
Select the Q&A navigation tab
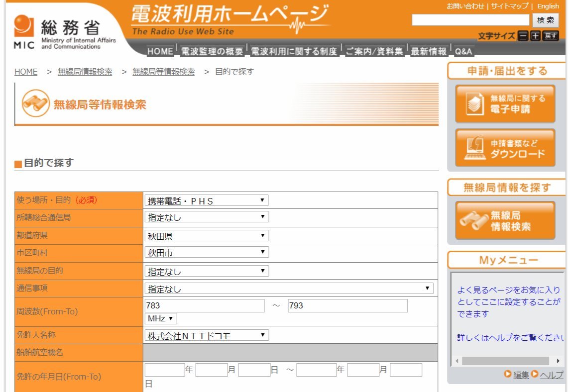click(463, 51)
